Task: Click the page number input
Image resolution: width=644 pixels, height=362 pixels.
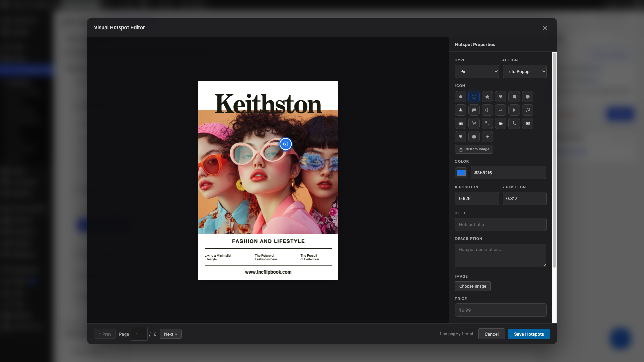Action: tap(139, 334)
